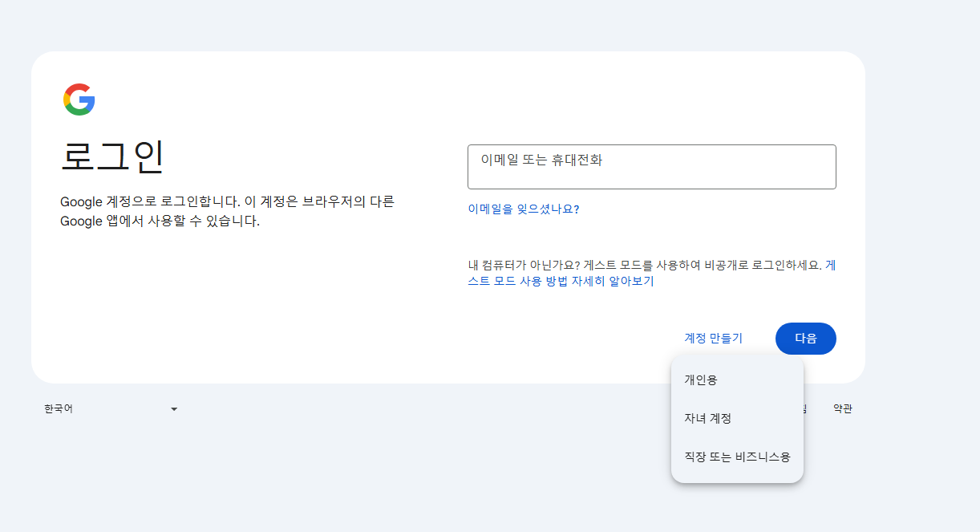980x532 pixels.
Task: Click the 계정 만들기 button
Action: [713, 339]
